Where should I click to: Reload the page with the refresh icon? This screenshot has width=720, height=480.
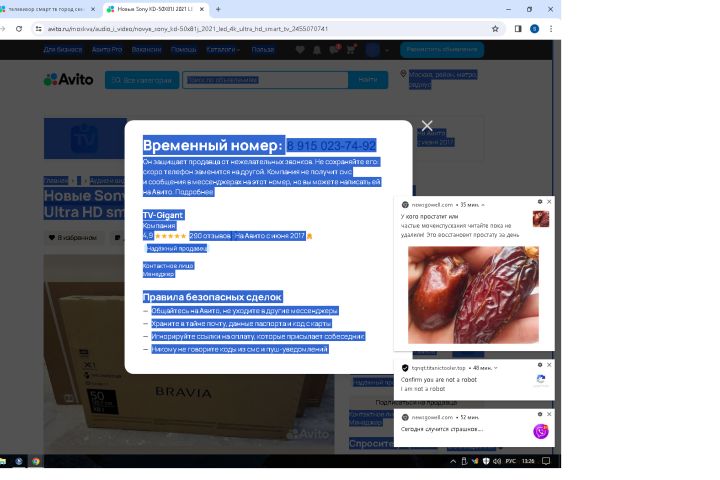19,28
